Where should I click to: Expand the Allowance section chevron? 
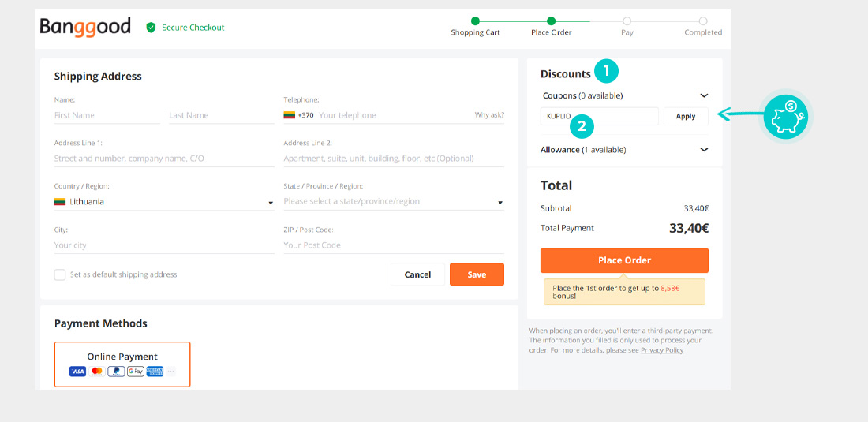coord(704,150)
